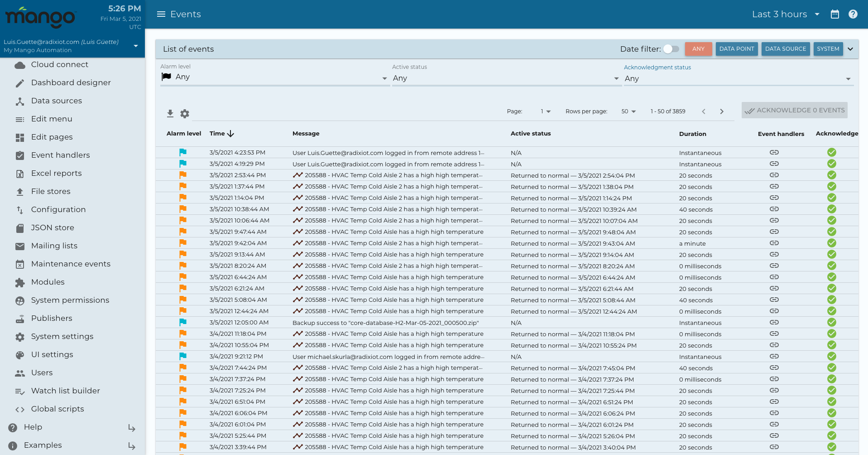Image resolution: width=868 pixels, height=455 pixels.
Task: Filter by DATA POINT events
Action: (x=737, y=49)
